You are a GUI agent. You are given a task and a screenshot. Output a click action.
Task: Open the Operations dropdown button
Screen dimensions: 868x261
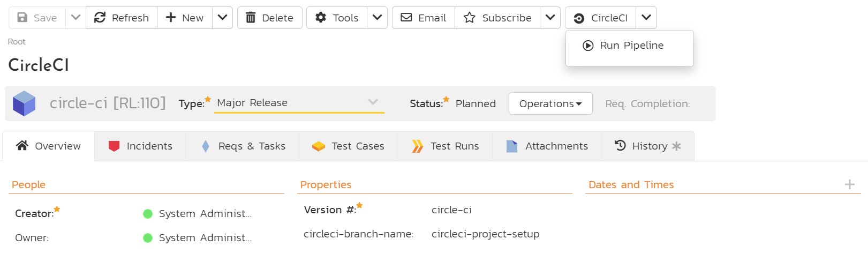pos(550,103)
